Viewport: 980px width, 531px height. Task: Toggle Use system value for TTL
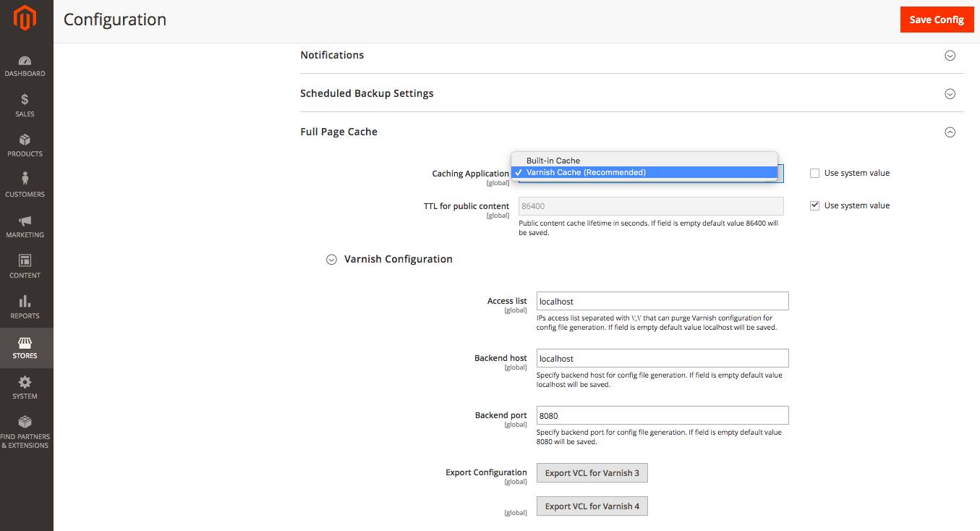coord(814,205)
